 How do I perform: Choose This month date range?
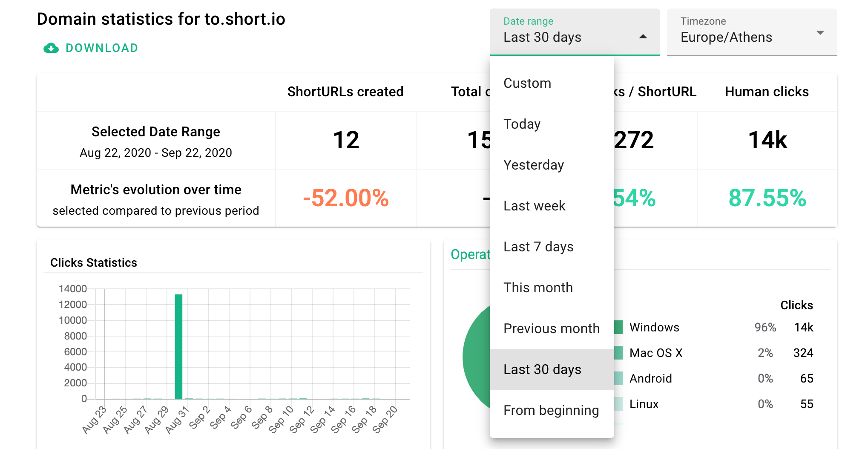(538, 288)
